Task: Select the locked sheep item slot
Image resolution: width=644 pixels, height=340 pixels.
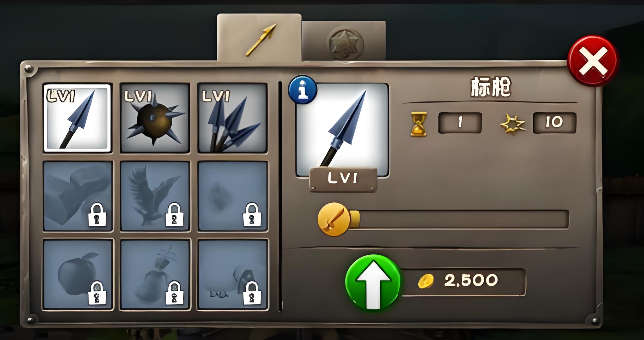Action: coord(232,274)
